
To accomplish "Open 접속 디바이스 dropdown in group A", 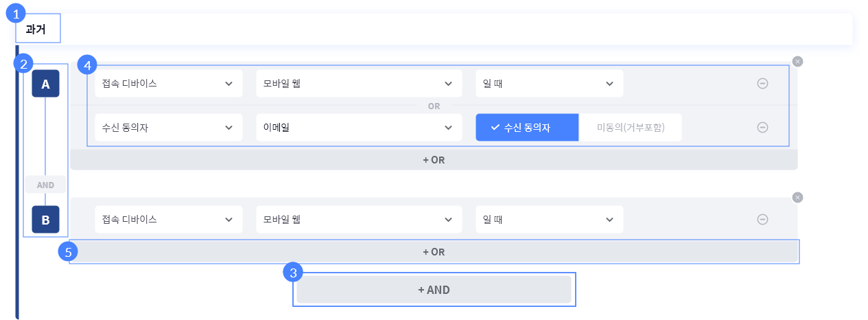I will tap(168, 83).
